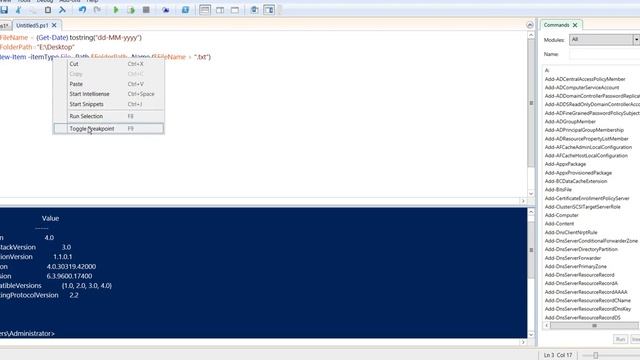Viewport: 640px width, 360px height.
Task: Select Add-ADComputerServiceAccount in command list
Action: tap(582, 88)
